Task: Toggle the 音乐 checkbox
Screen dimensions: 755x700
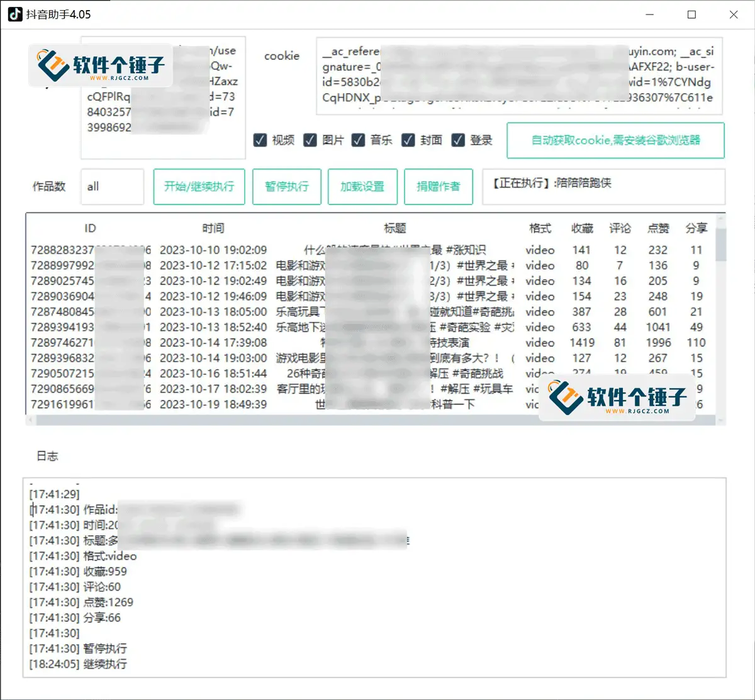Action: (358, 140)
